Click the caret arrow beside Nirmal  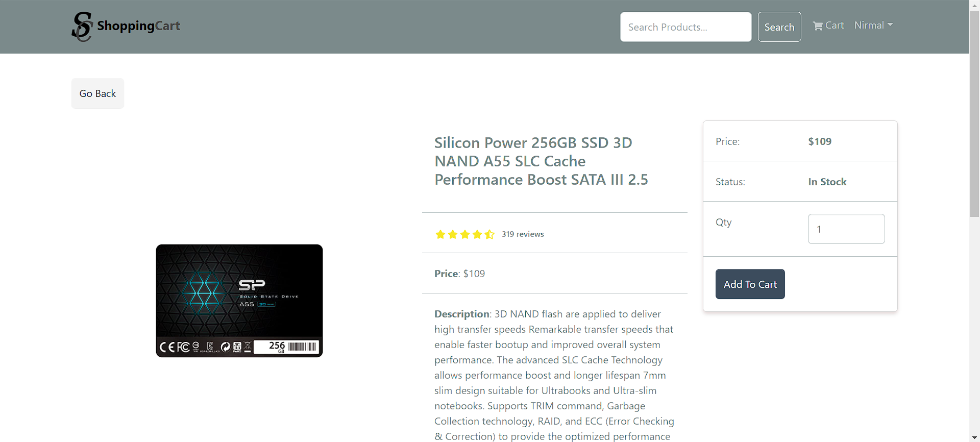(890, 25)
